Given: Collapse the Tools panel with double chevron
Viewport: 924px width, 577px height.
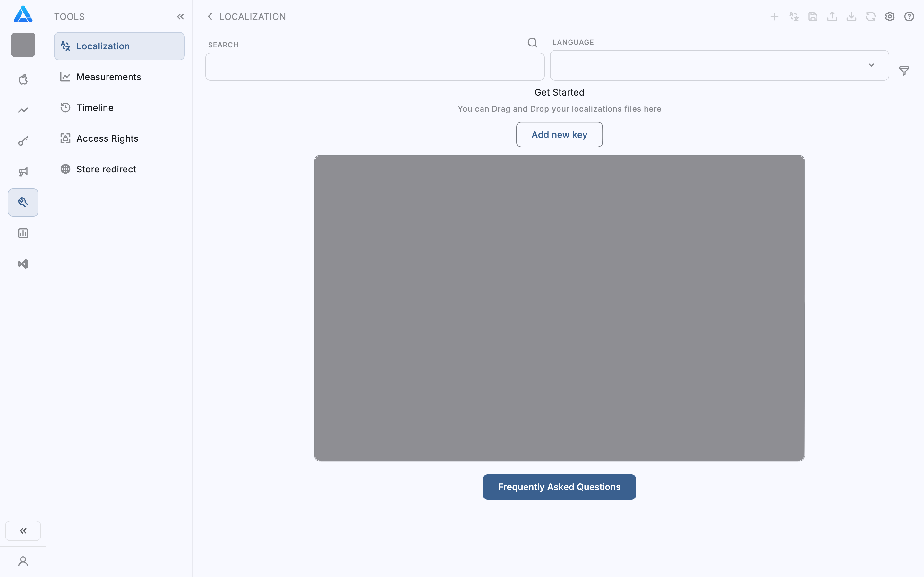Looking at the screenshot, I should pyautogui.click(x=180, y=16).
